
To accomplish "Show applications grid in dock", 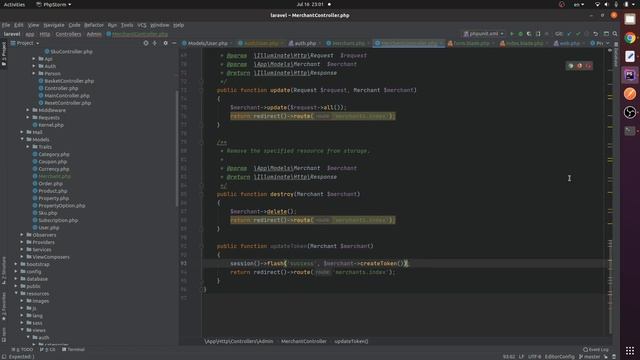I will click(630, 351).
